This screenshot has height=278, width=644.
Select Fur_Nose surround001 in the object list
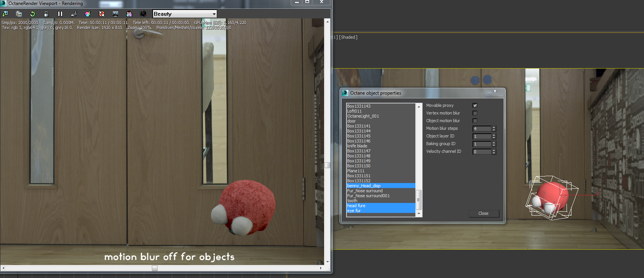(x=381, y=196)
